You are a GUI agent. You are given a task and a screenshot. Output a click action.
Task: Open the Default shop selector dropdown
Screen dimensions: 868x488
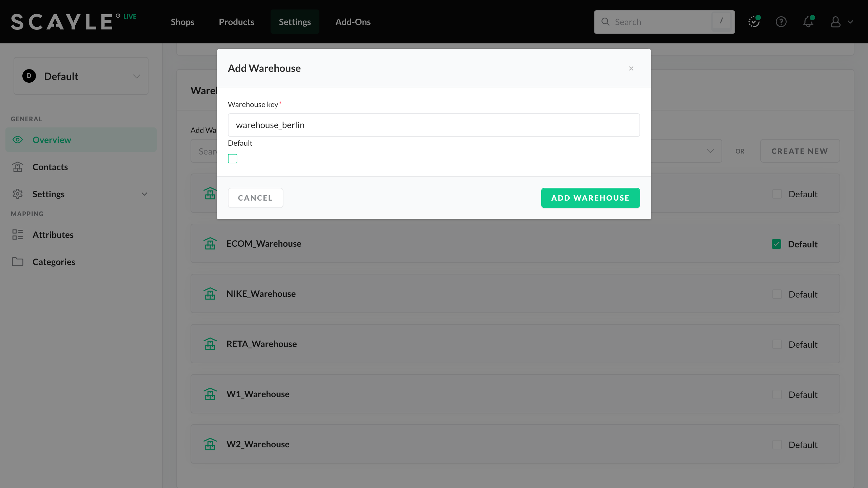pyautogui.click(x=81, y=76)
